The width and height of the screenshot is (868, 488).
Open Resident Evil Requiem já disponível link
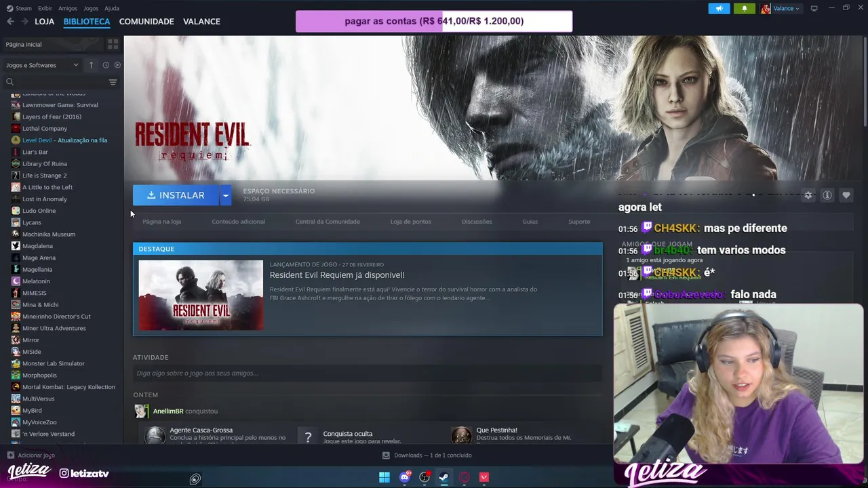[x=337, y=274]
